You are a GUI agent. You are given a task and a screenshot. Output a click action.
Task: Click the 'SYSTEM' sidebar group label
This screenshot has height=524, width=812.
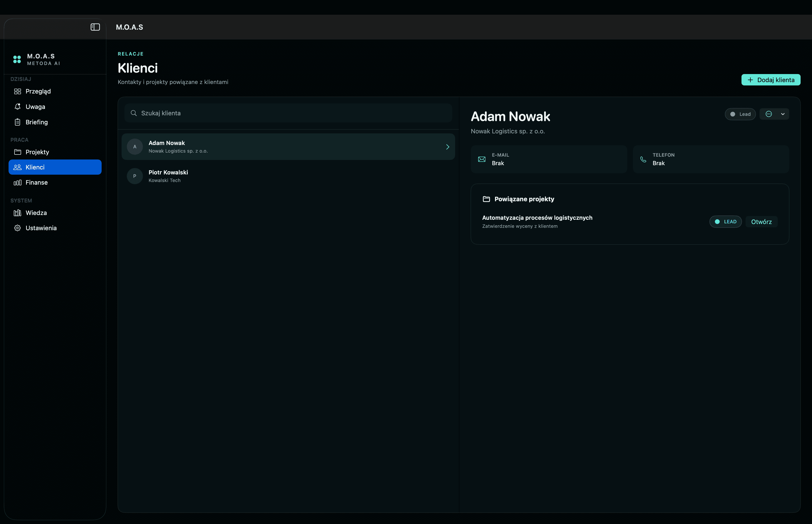21,201
